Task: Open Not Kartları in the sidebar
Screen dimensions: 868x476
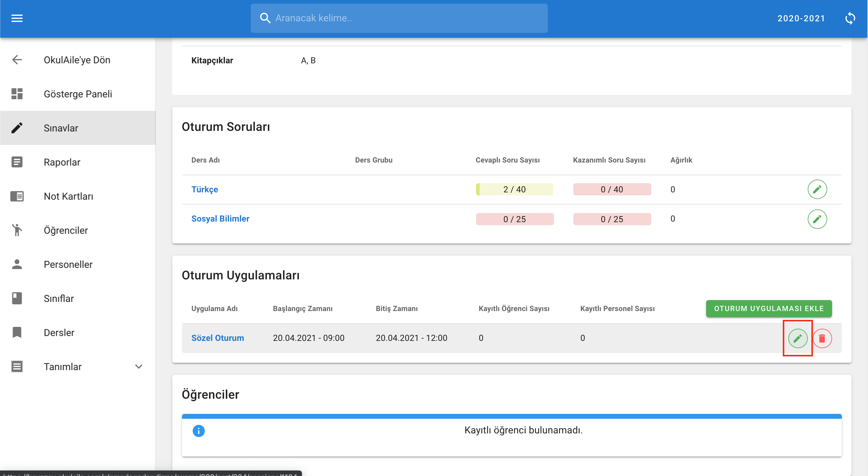Action: pyautogui.click(x=78, y=196)
